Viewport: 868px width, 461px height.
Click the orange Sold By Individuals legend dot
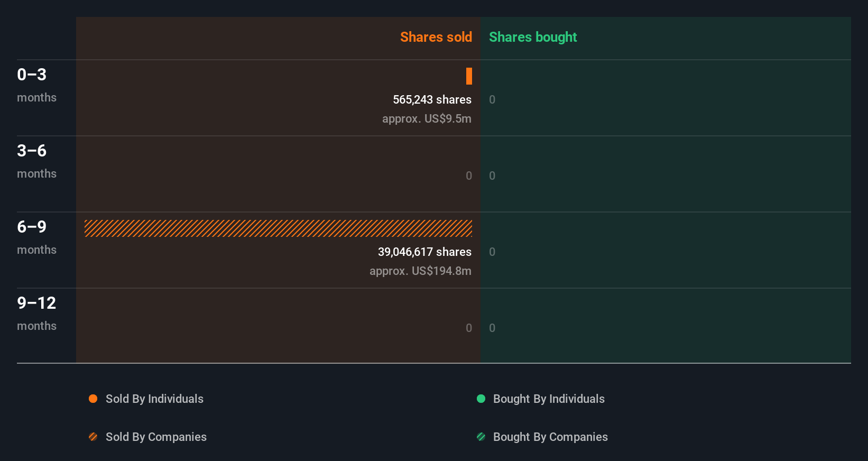tap(93, 399)
